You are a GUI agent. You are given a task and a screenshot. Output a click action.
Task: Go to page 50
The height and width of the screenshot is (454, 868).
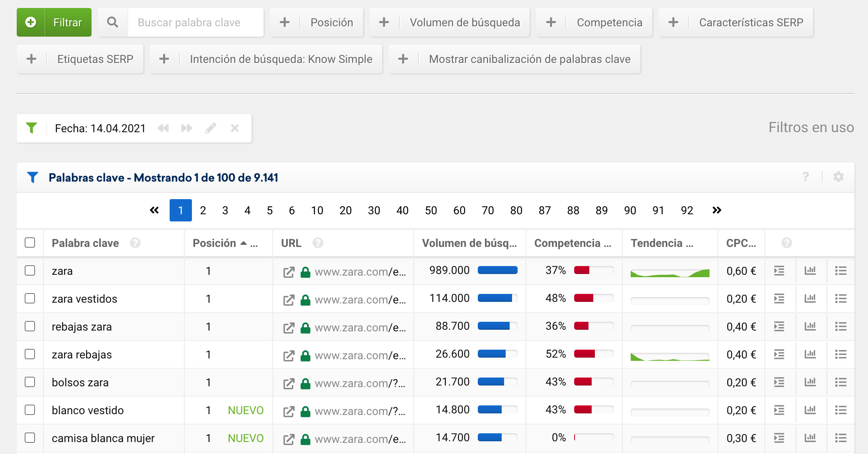click(431, 210)
